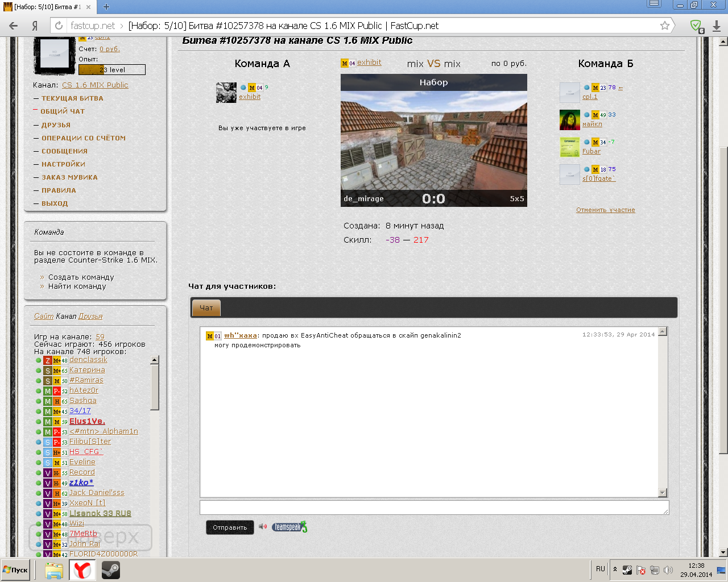
Task: Click the TeamSpeak 3 logo icon
Action: coord(289,527)
